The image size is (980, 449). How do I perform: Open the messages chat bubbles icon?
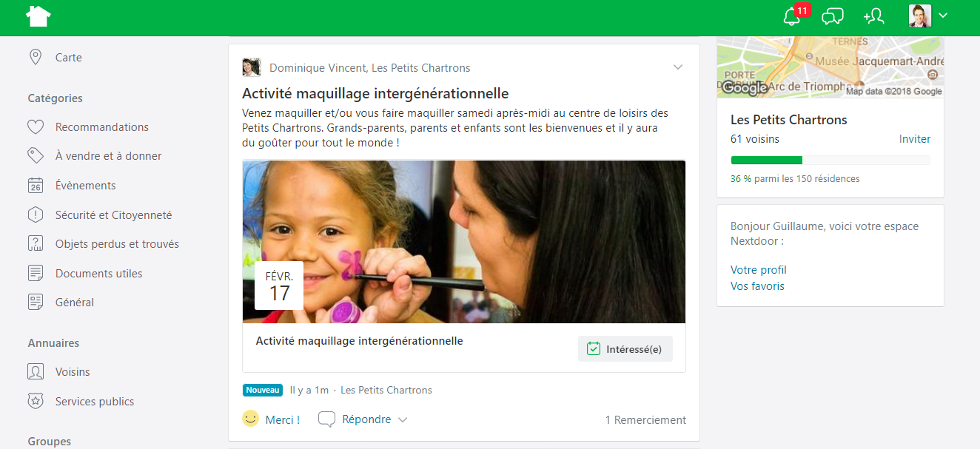tap(833, 16)
